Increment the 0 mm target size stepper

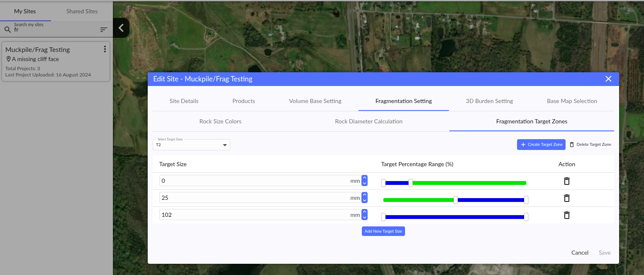click(364, 178)
